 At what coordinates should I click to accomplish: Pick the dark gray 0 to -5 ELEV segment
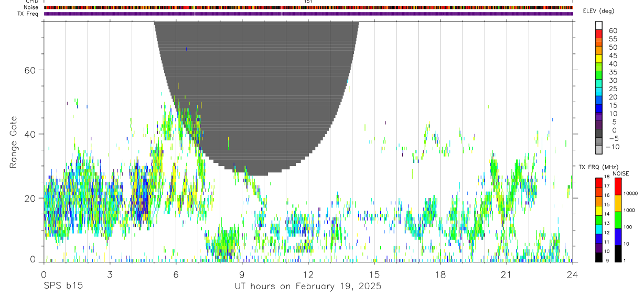click(599, 134)
